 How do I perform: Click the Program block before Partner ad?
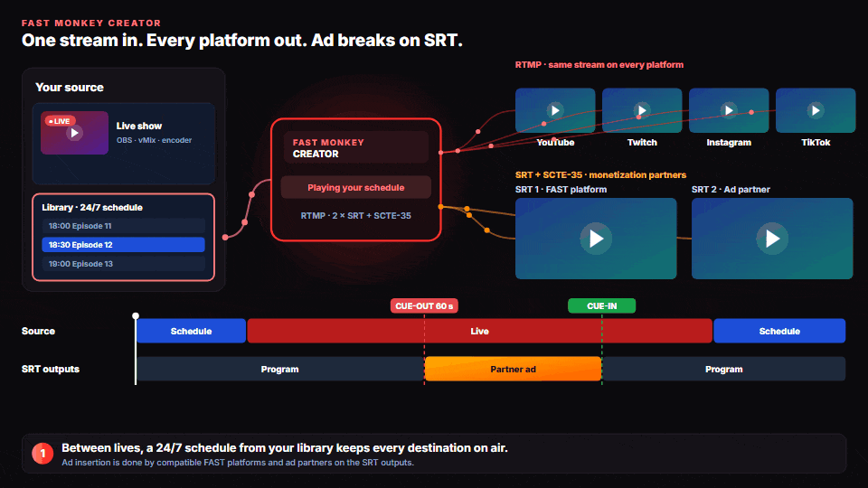tap(280, 369)
